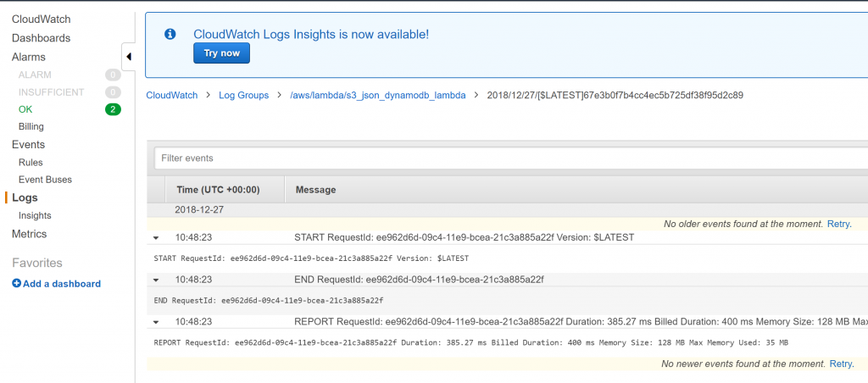Click the expanded START RequestId detail text

coord(311,258)
